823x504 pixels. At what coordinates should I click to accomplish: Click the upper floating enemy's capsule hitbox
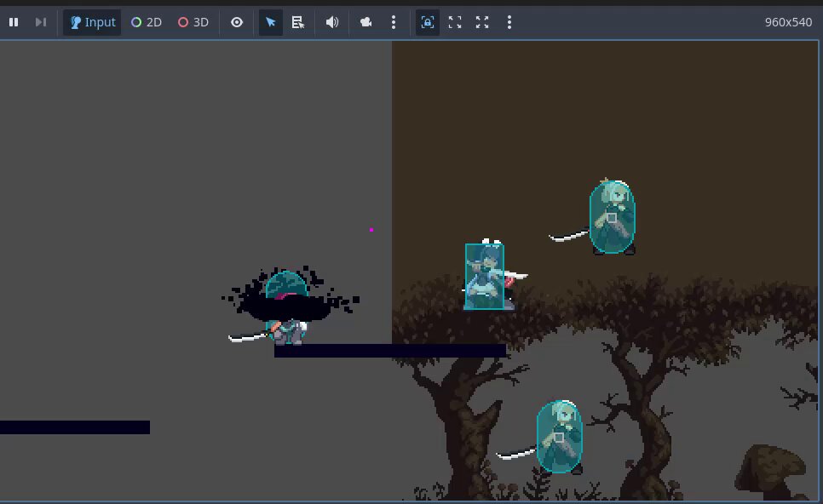(x=612, y=217)
